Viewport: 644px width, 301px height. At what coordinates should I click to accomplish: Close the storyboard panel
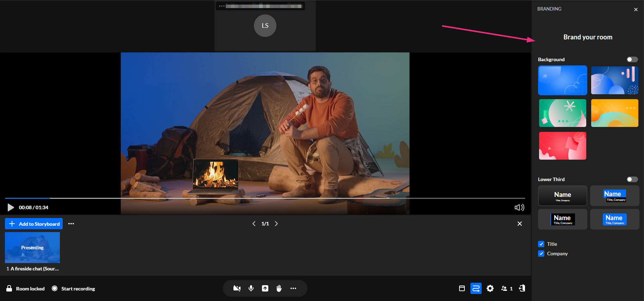(520, 224)
